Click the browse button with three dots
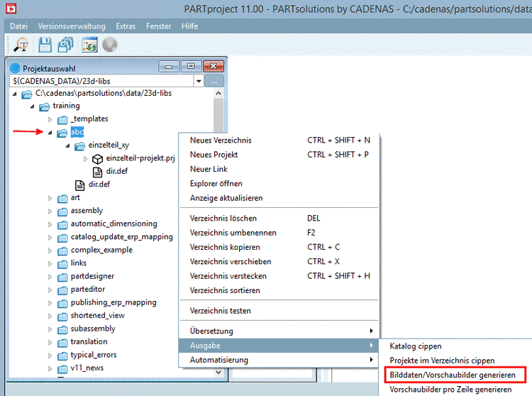The image size is (532, 396). point(214,81)
